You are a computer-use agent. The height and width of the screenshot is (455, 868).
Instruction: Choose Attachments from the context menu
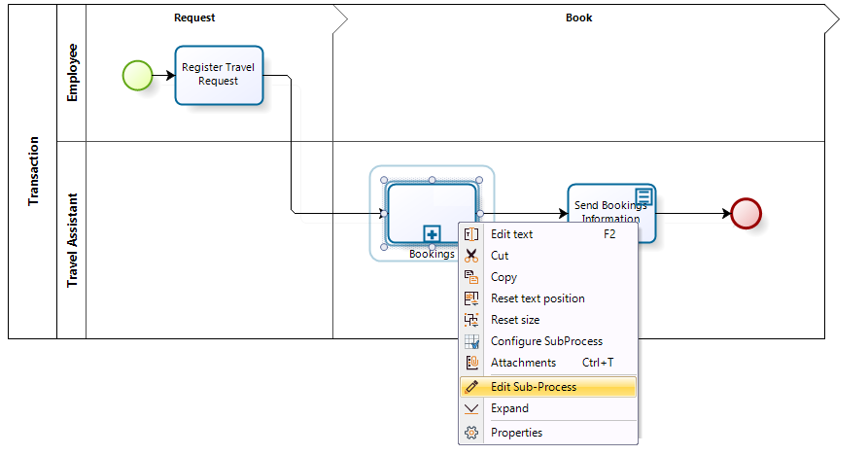point(523,363)
